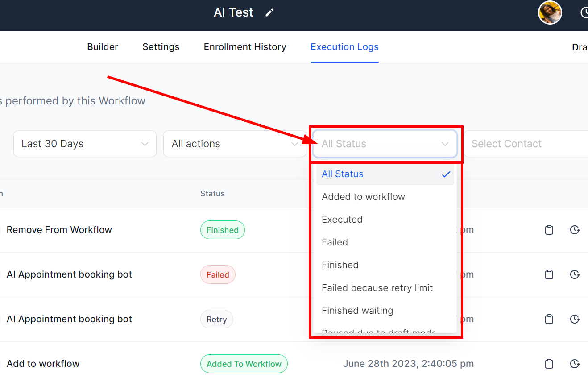Switch to the Builder tab

103,47
